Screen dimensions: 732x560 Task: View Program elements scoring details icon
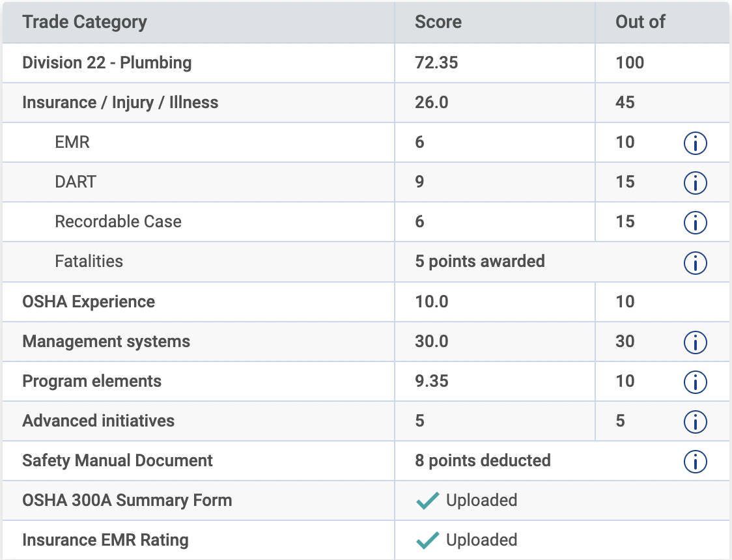tap(695, 382)
